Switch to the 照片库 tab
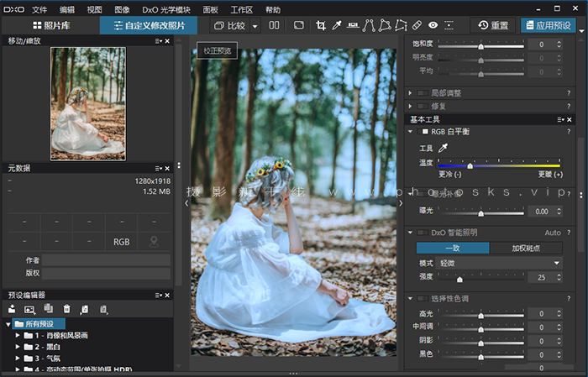The height and width of the screenshot is (377, 588). click(x=51, y=25)
